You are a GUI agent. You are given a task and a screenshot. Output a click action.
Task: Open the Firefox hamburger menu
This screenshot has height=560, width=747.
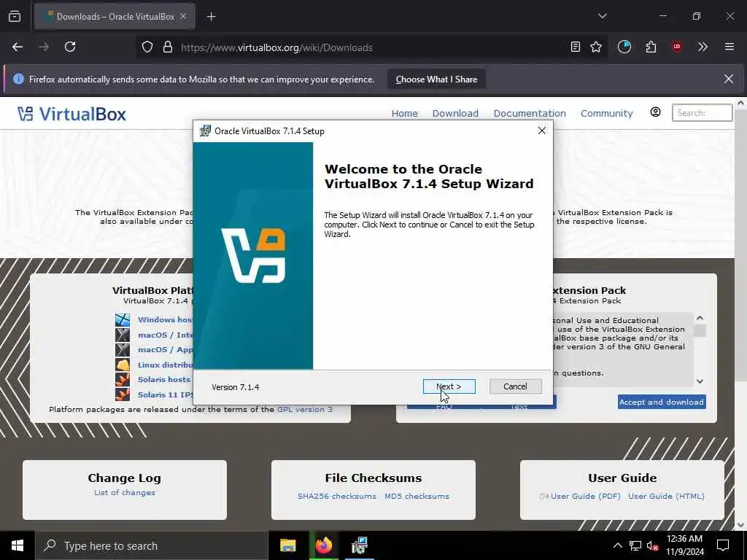click(729, 47)
